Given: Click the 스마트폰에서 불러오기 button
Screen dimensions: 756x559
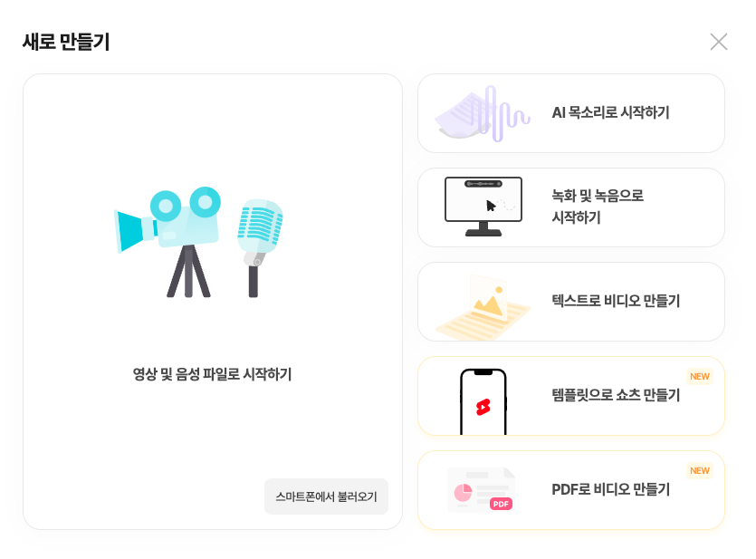Looking at the screenshot, I should click(x=327, y=496).
